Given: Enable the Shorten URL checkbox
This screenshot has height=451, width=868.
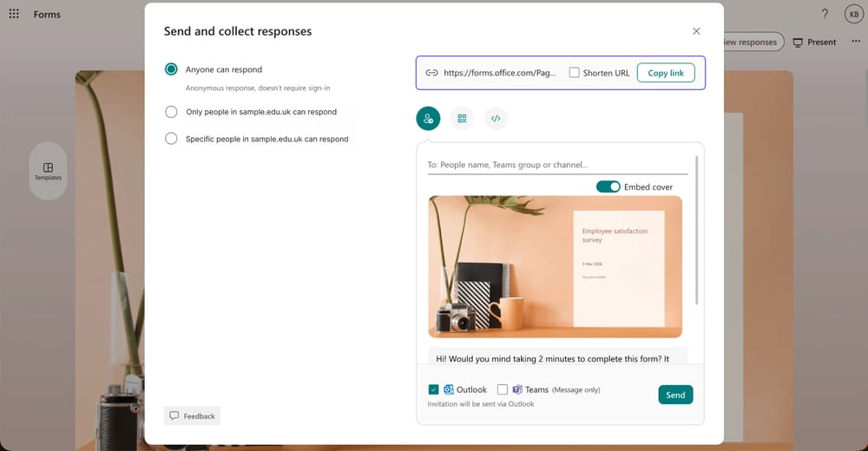Looking at the screenshot, I should coord(574,73).
